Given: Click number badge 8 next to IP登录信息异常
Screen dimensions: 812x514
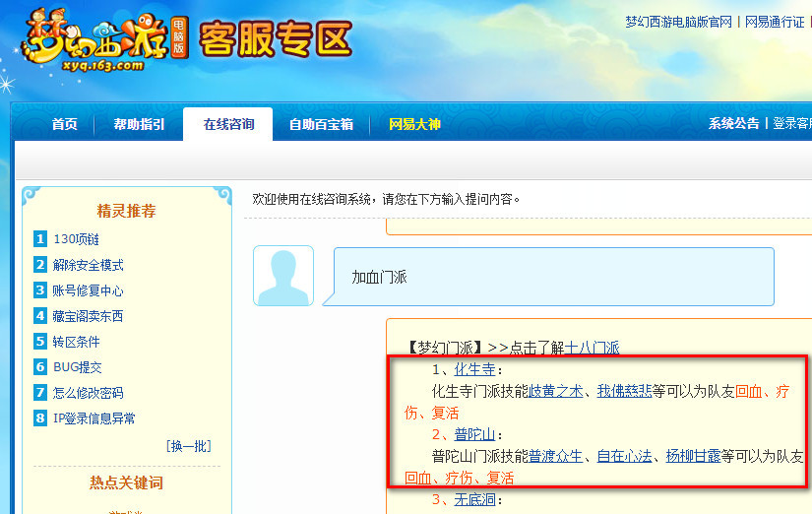Looking at the screenshot, I should [x=40, y=418].
